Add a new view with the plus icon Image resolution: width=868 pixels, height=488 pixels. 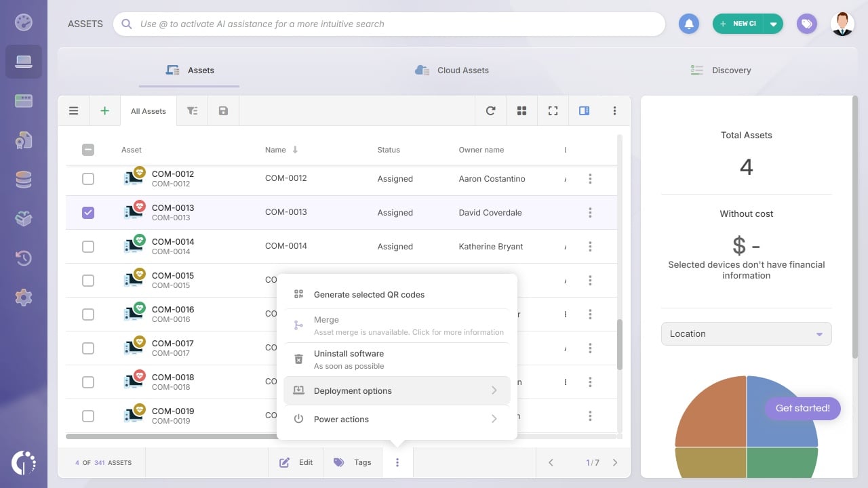pyautogui.click(x=104, y=110)
